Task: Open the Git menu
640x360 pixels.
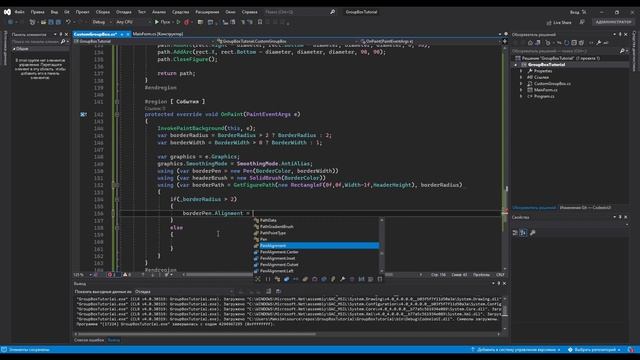Action: 67,12
